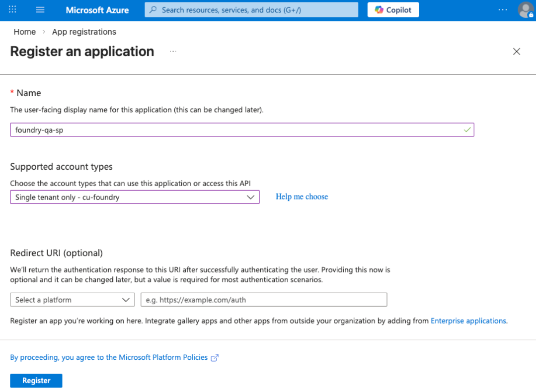Open your profile avatar menu
The width and height of the screenshot is (536, 392).
point(526,10)
